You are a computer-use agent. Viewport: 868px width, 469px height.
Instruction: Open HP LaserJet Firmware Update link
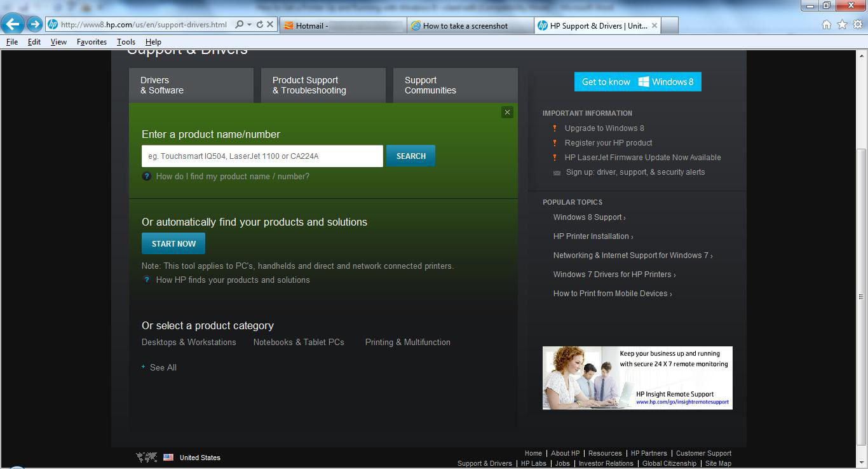[x=642, y=158]
